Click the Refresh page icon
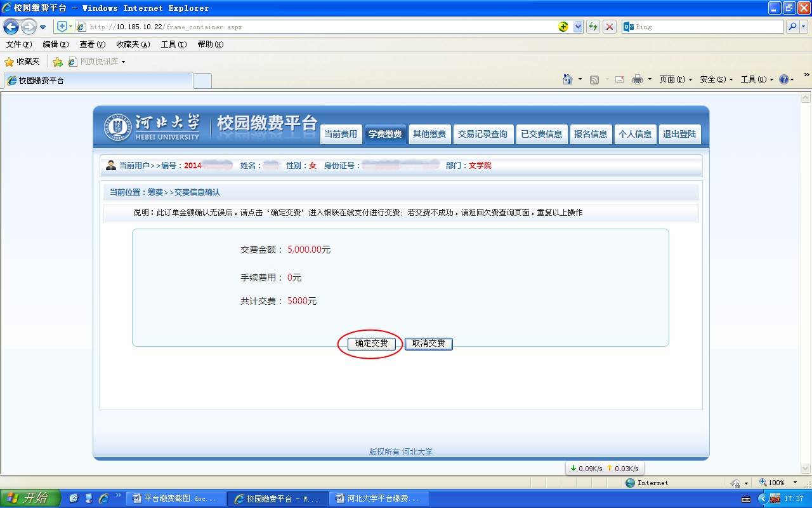The height and width of the screenshot is (508, 812). tap(593, 27)
